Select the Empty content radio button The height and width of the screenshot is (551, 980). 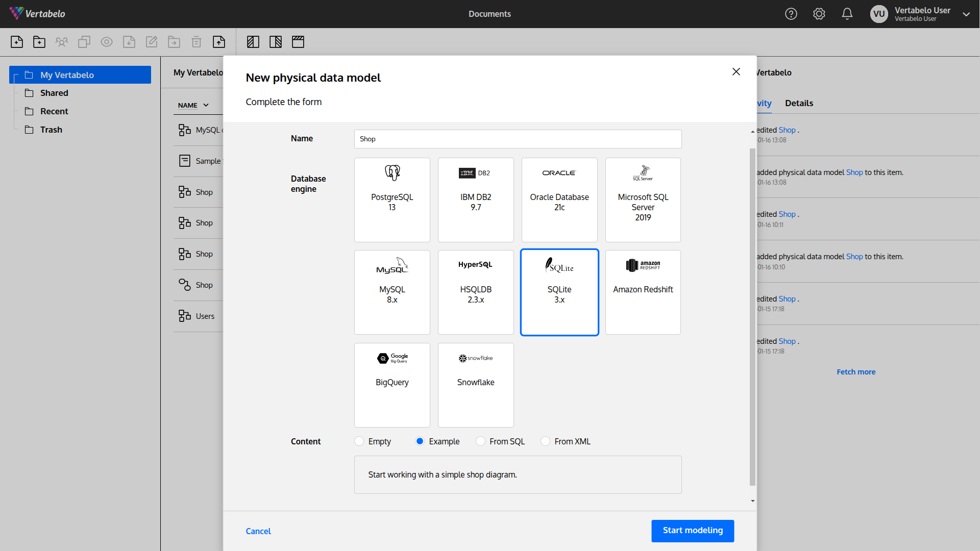(359, 441)
